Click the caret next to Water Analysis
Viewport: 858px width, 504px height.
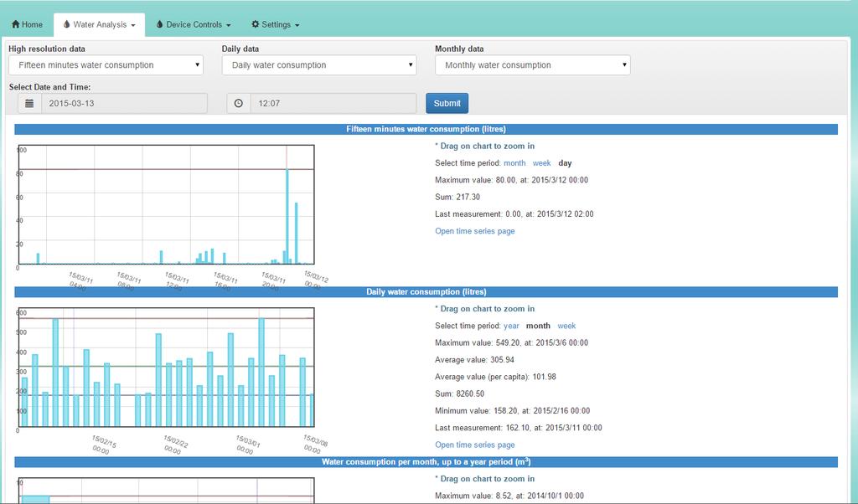click(x=133, y=25)
